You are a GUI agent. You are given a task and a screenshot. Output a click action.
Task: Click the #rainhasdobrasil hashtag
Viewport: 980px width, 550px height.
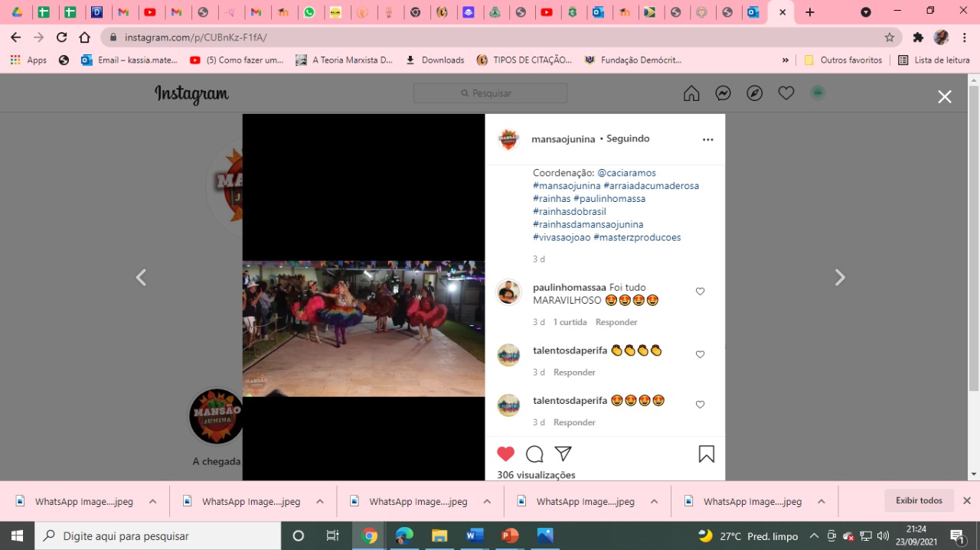pos(569,212)
